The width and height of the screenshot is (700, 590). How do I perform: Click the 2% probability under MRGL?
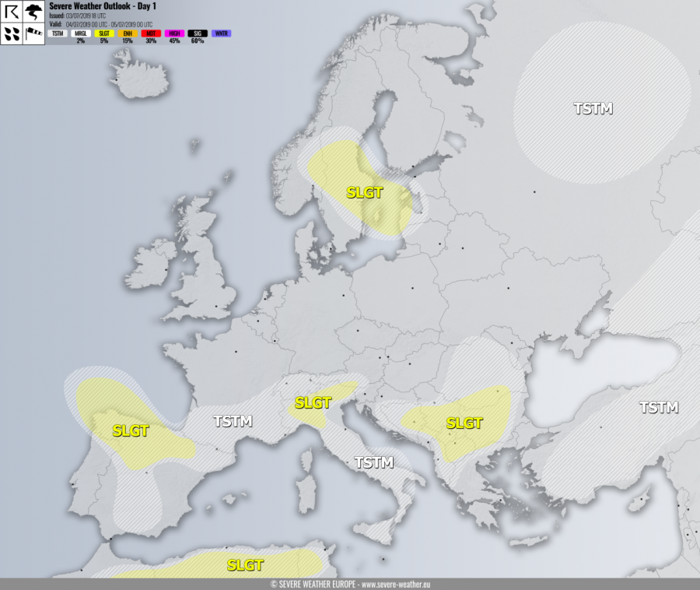tap(81, 40)
